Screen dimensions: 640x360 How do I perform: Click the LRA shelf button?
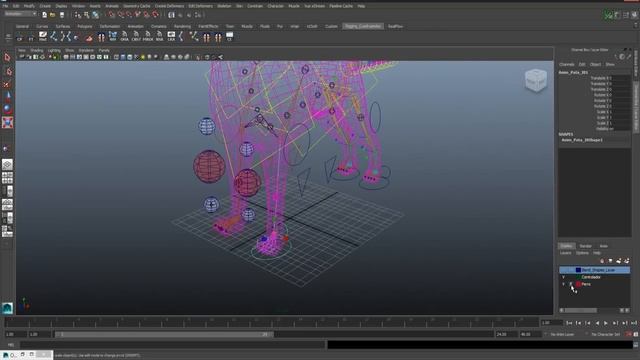pos(171,37)
